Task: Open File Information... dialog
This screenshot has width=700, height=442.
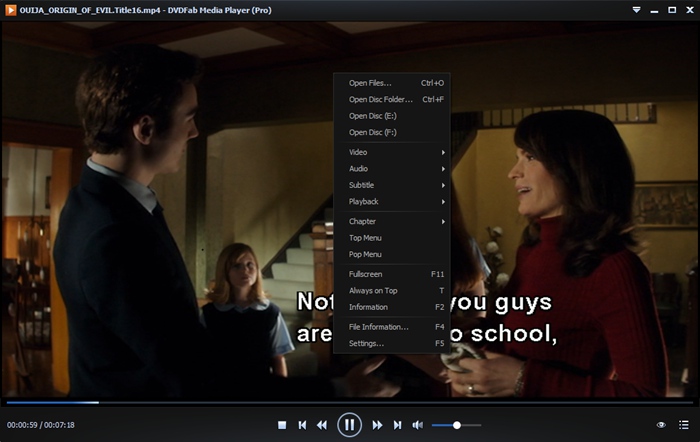Action: point(392,327)
